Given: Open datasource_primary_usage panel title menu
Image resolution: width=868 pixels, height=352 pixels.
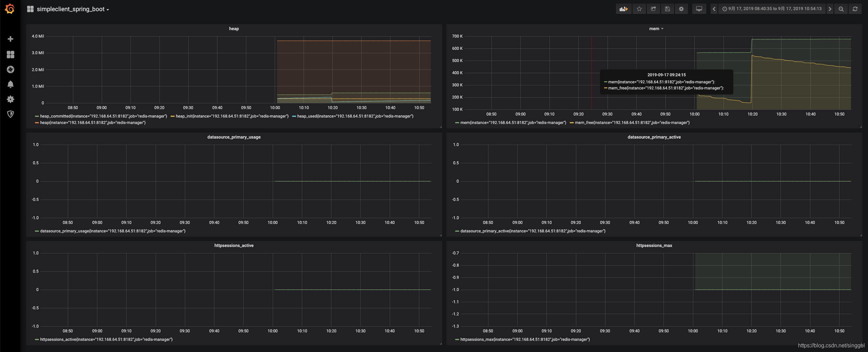Looking at the screenshot, I should (x=234, y=137).
